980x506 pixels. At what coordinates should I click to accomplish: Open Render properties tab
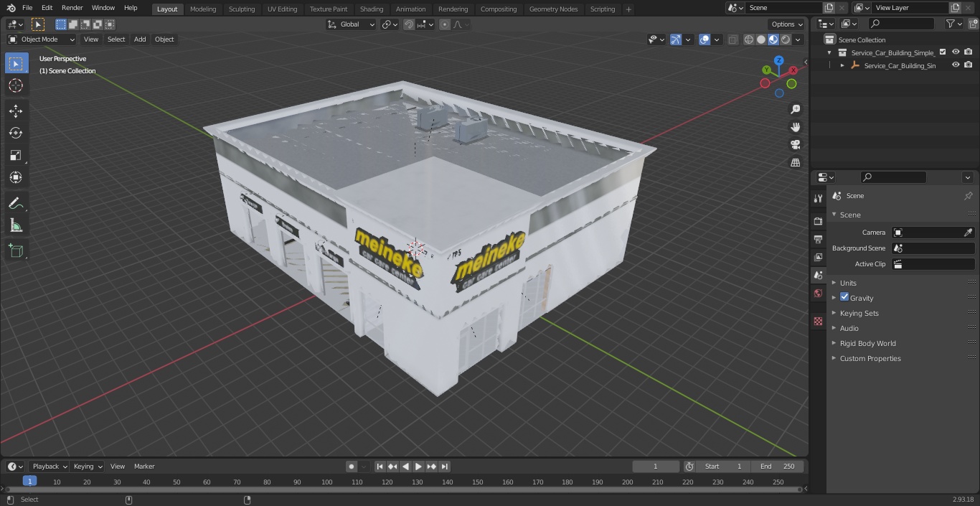click(818, 221)
